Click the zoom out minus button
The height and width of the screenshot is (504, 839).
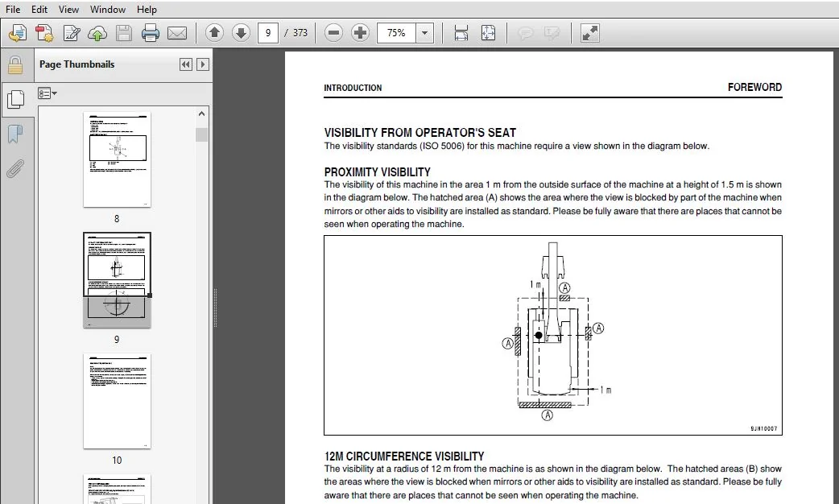coord(333,33)
